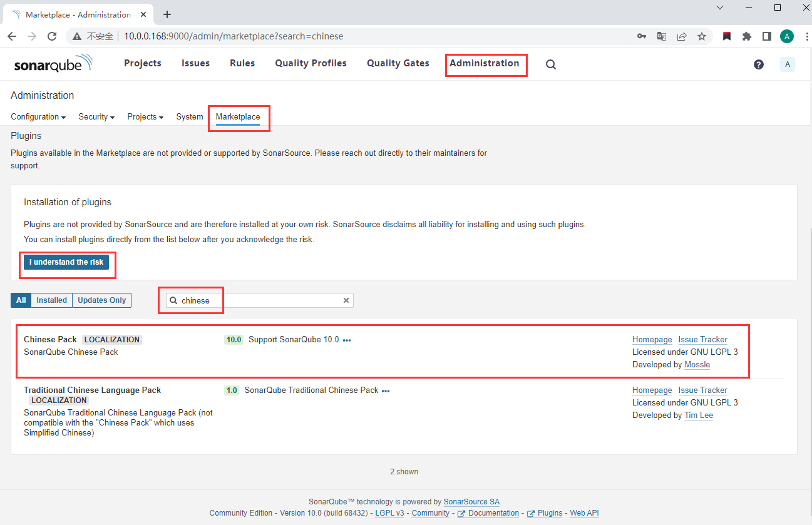812x525 pixels.
Task: Select the All plugins filter
Action: tap(21, 300)
